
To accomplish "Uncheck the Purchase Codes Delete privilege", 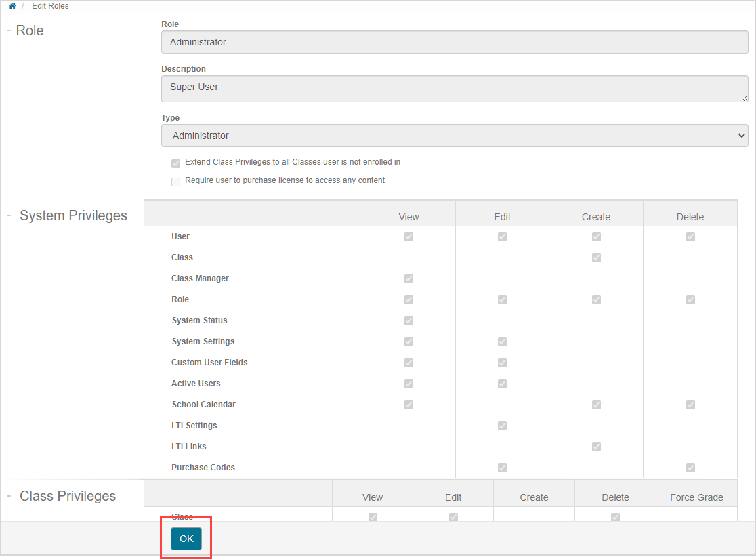I will [690, 468].
